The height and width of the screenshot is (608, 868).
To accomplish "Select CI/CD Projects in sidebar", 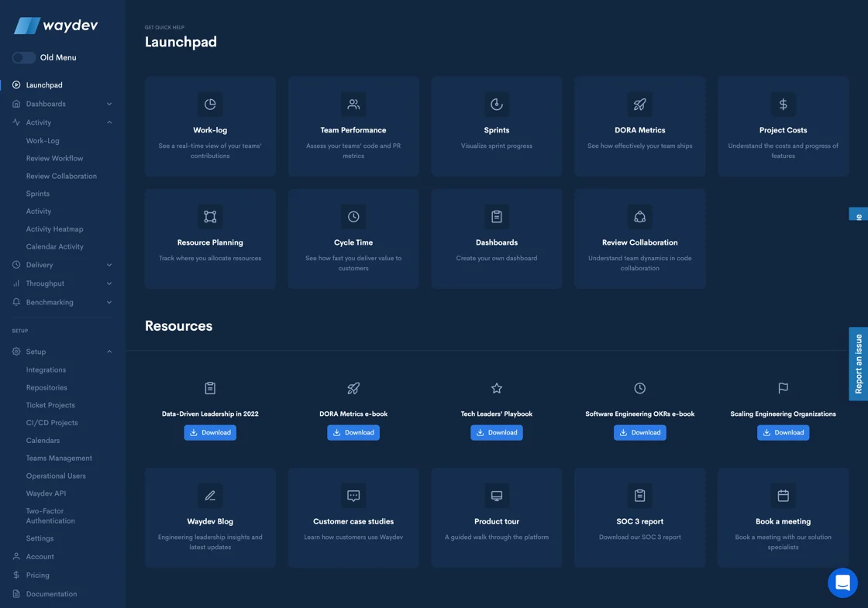I will point(52,423).
